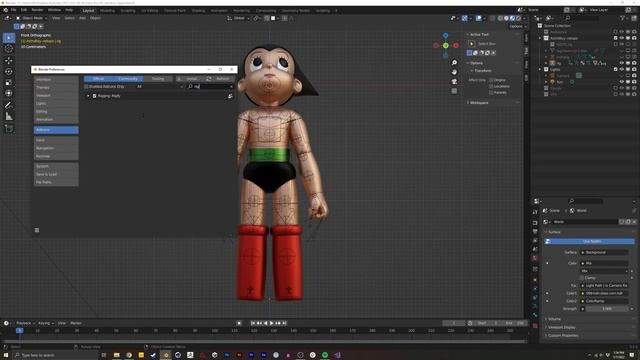This screenshot has height=360, width=640.
Task: Select the Select Box tool in toolbar
Action: pyautogui.click(x=9, y=38)
